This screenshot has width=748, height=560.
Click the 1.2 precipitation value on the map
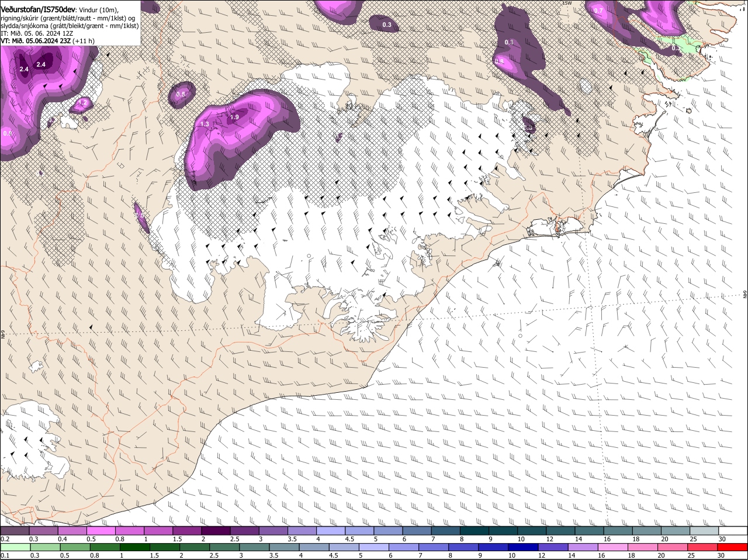tap(82, 103)
